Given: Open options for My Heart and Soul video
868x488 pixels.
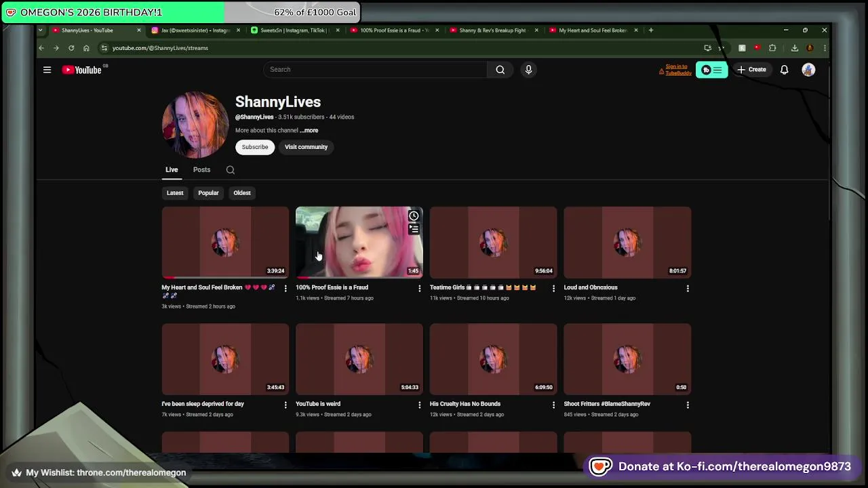Looking at the screenshot, I should pyautogui.click(x=285, y=289).
